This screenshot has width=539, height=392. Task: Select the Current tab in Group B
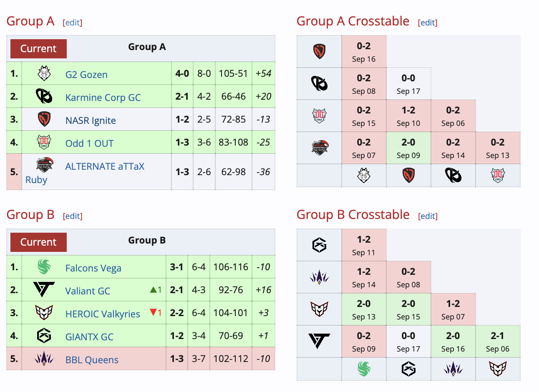38,242
